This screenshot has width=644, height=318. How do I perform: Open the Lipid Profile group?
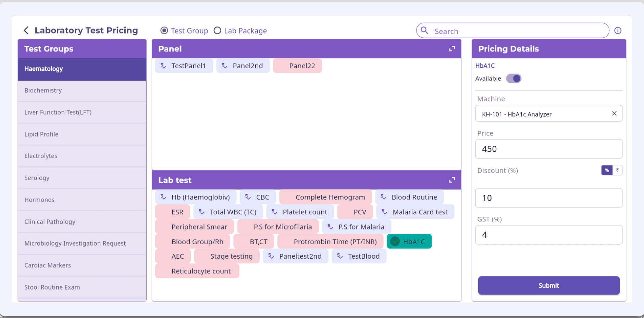[82, 134]
